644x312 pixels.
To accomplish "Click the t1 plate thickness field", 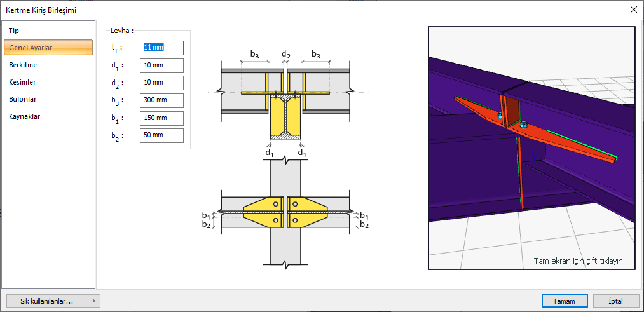I will tap(161, 48).
